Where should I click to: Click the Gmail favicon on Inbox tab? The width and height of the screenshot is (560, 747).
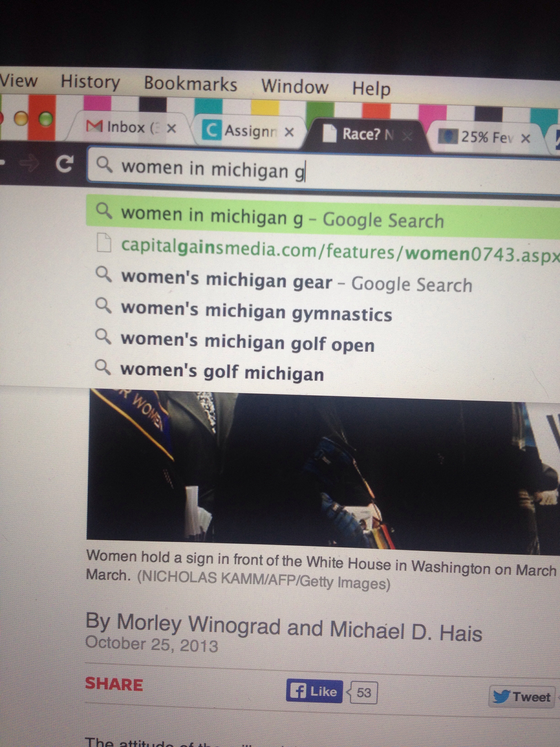94,126
